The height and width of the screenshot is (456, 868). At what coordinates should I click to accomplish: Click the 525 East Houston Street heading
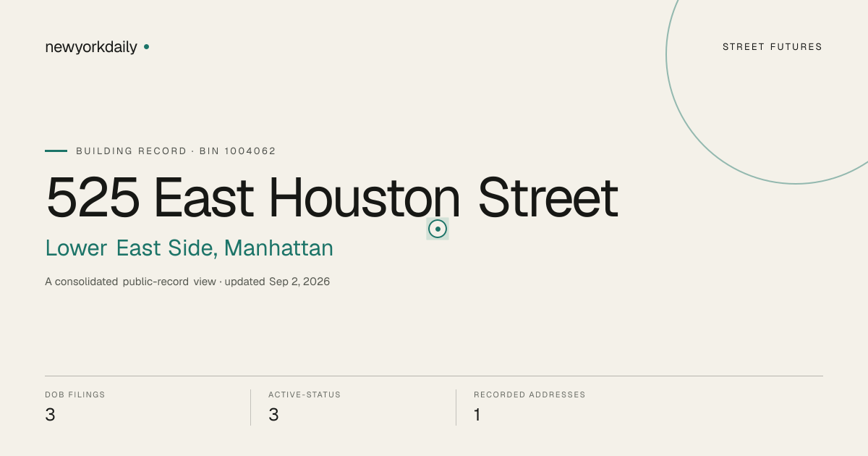pyautogui.click(x=332, y=198)
